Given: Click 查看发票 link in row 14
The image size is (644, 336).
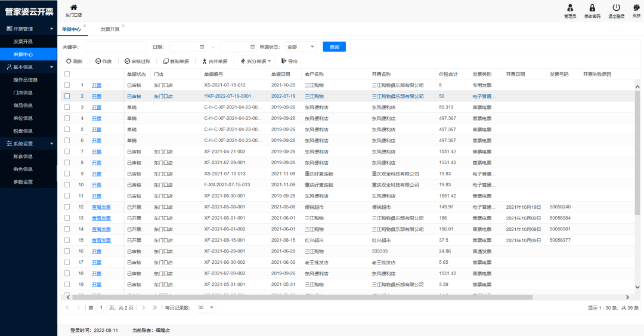Looking at the screenshot, I should pyautogui.click(x=101, y=229).
